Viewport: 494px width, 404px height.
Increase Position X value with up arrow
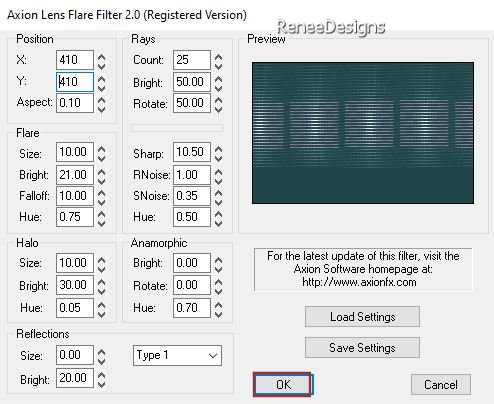tap(102, 57)
